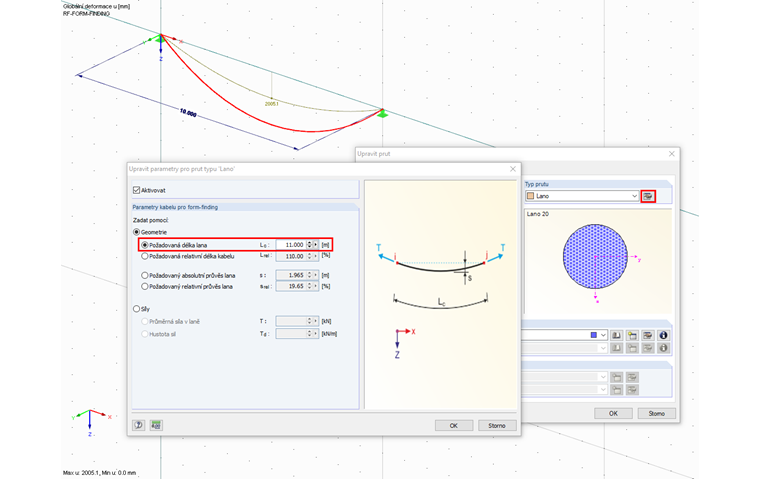The height and width of the screenshot is (479, 760).
Task: Open arrow menu beside 19.65 relative sag field
Action: 316,287
